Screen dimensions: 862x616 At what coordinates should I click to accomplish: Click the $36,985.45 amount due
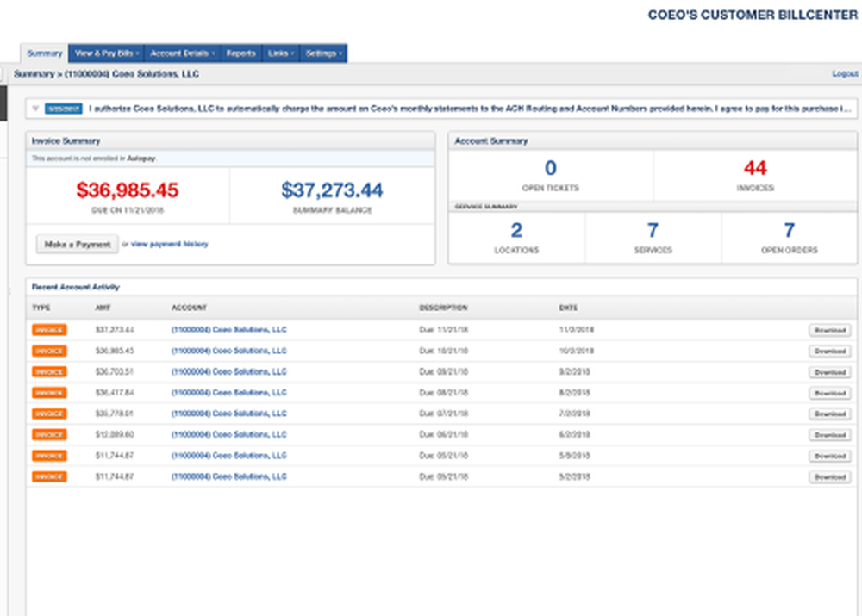(128, 190)
